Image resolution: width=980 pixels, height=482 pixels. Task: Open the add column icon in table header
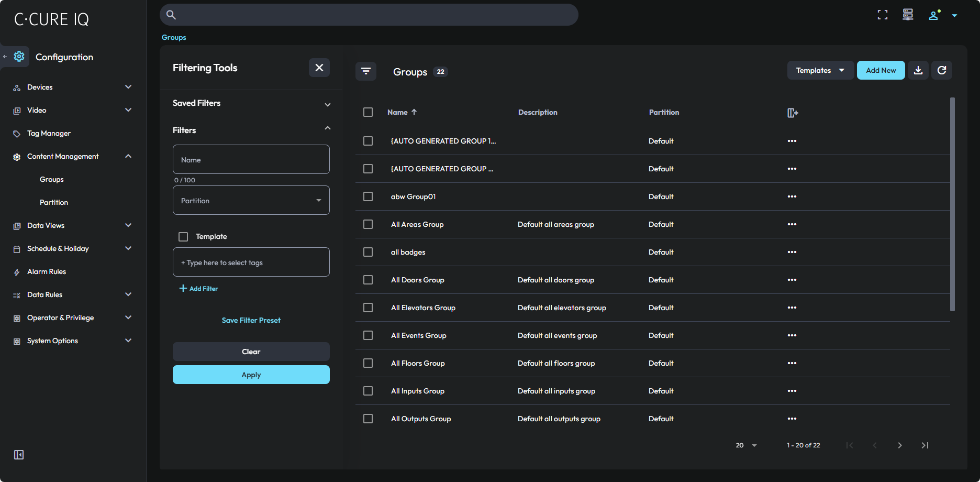[x=792, y=113]
